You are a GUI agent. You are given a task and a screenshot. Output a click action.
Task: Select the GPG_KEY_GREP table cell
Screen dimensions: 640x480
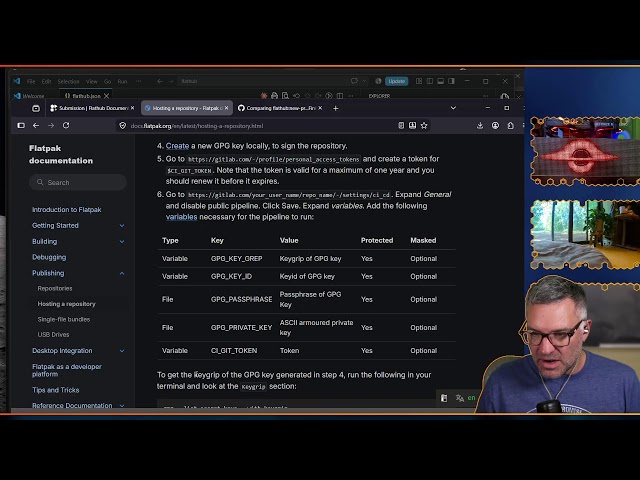[236, 258]
